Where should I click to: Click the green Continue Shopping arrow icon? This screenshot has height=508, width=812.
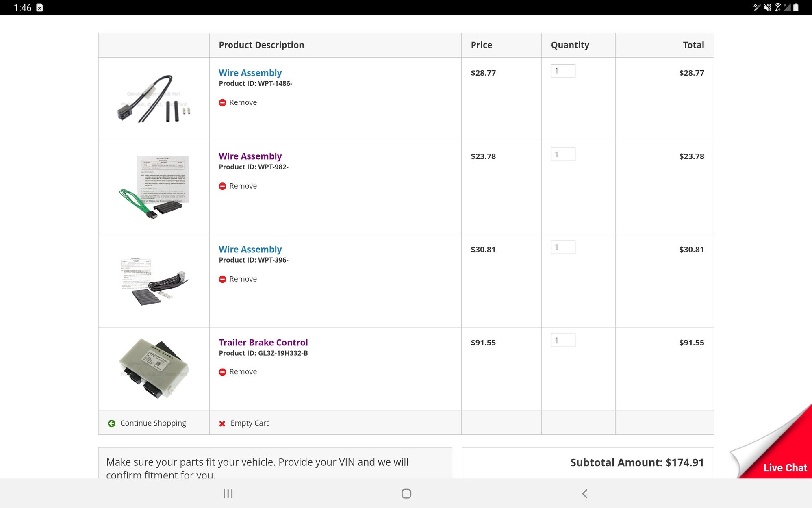(111, 423)
